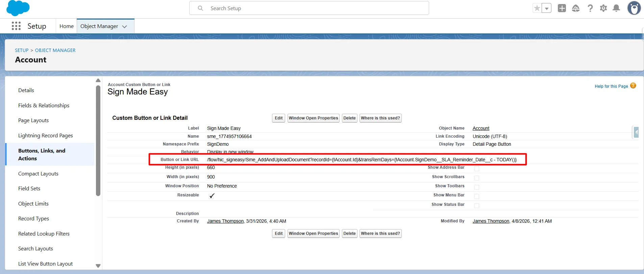644x274 pixels.
Task: Open Lightning Record Pages
Action: point(46,135)
